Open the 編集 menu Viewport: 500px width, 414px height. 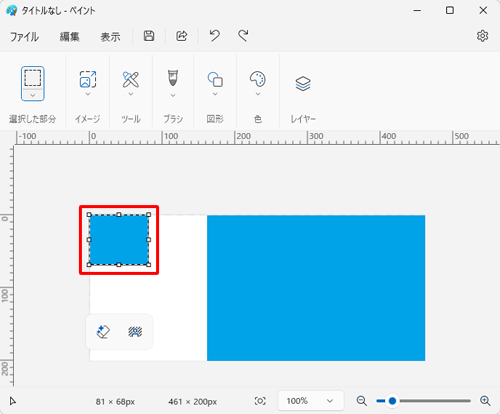tap(69, 37)
